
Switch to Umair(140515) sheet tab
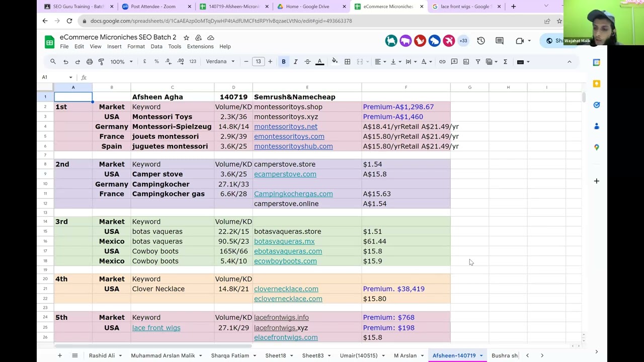coord(358,355)
